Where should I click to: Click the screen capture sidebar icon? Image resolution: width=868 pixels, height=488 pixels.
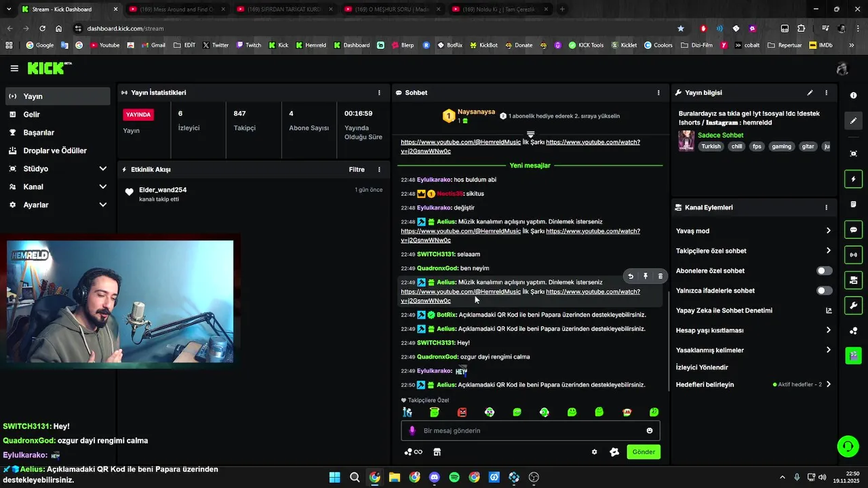click(x=853, y=154)
